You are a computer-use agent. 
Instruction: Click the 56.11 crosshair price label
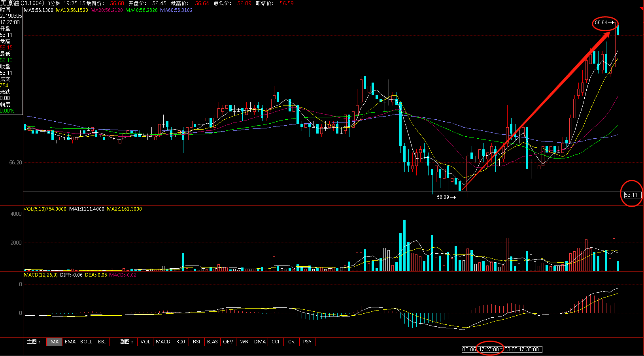click(x=631, y=195)
